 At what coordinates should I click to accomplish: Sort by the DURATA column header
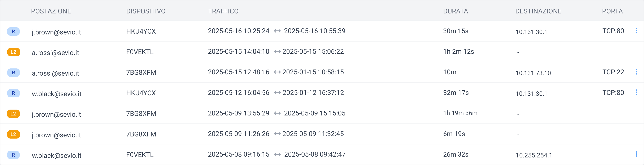click(456, 11)
